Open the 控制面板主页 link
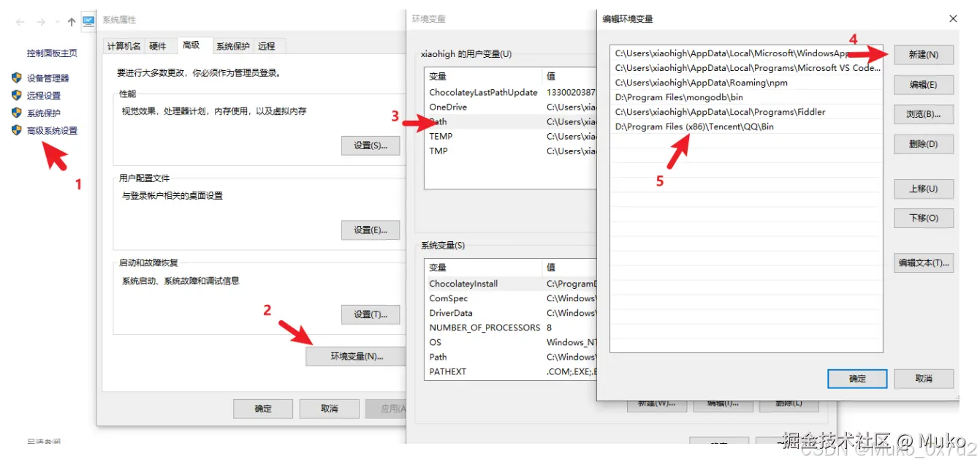The image size is (980, 465). pyautogui.click(x=52, y=53)
